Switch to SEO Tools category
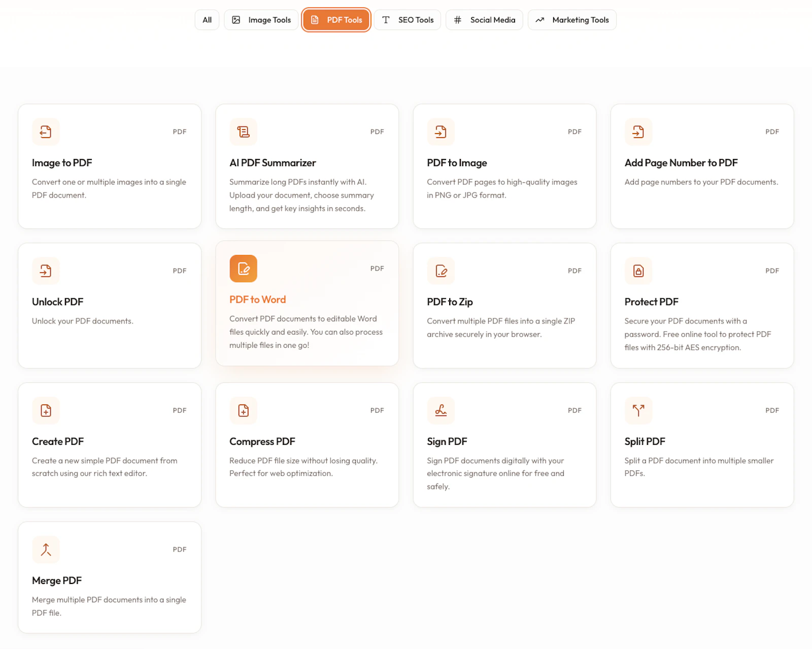The image size is (812, 649). point(408,20)
